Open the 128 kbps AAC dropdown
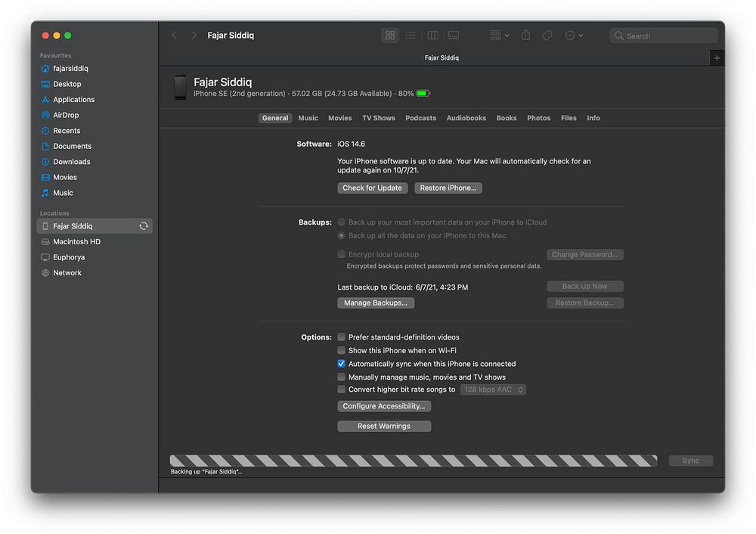 (x=493, y=390)
